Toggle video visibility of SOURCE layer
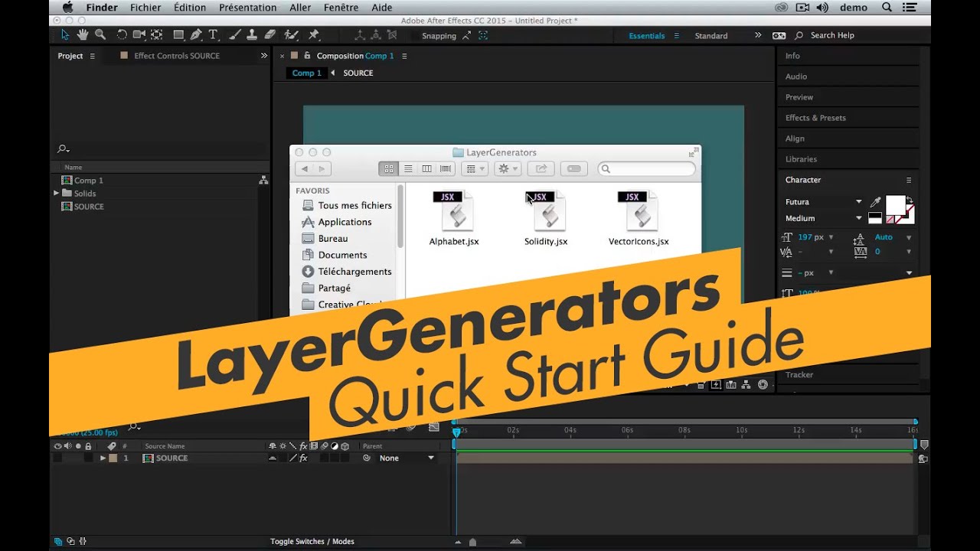Image resolution: width=980 pixels, height=551 pixels. (57, 458)
